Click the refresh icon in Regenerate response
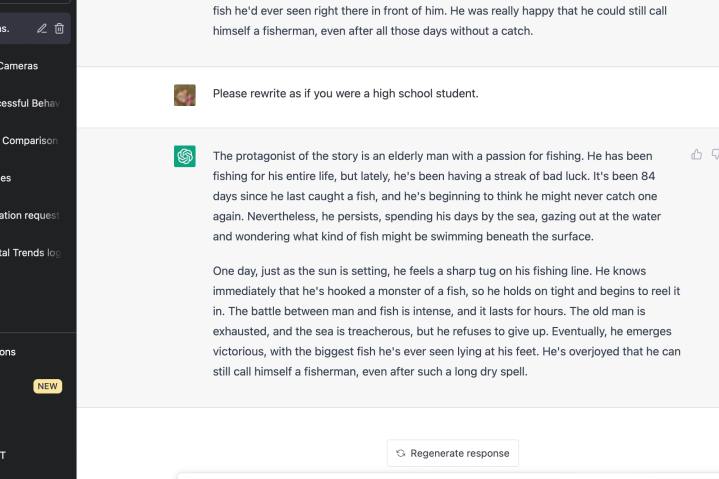Image resolution: width=719 pixels, height=479 pixels. [401, 453]
